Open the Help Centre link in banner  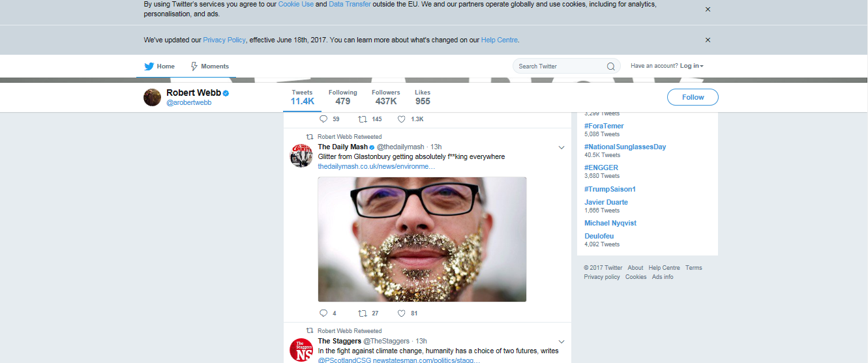(x=500, y=40)
